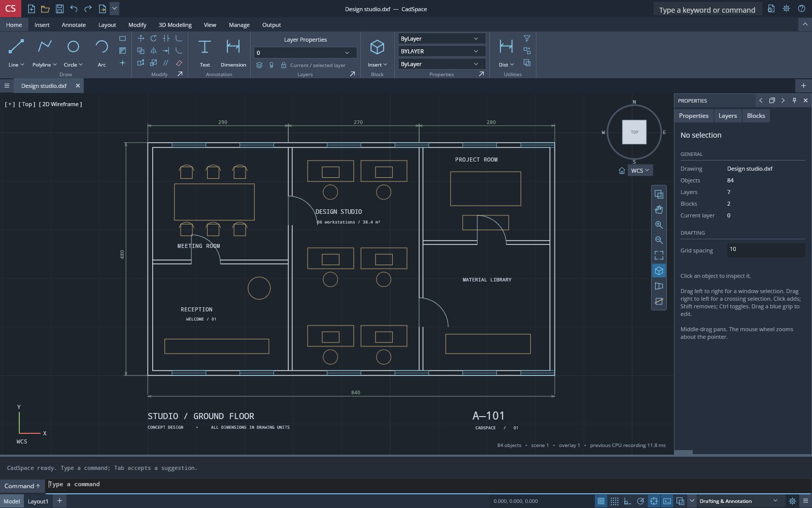Screen dimensions: 812x508
Task: Redo the last undone action
Action: pos(88,9)
